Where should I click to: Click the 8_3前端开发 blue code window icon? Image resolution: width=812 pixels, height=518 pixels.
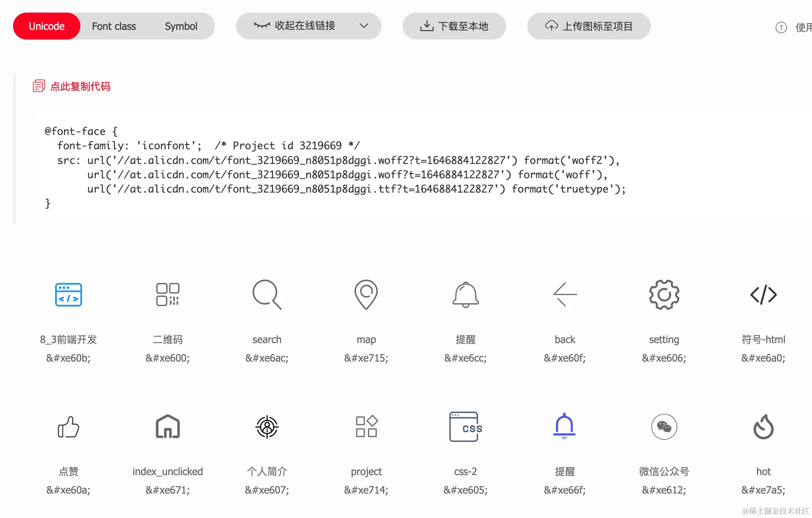pyautogui.click(x=68, y=294)
